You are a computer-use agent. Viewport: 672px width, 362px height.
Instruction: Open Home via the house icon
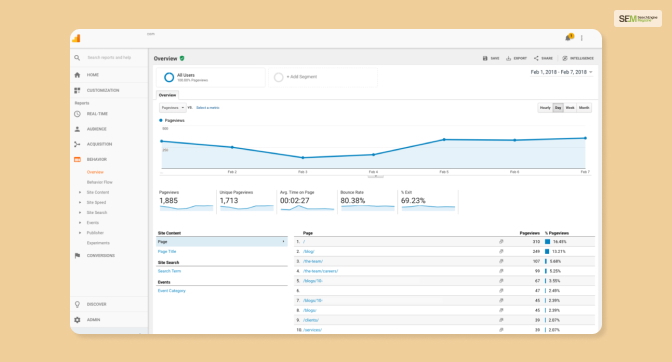point(77,75)
